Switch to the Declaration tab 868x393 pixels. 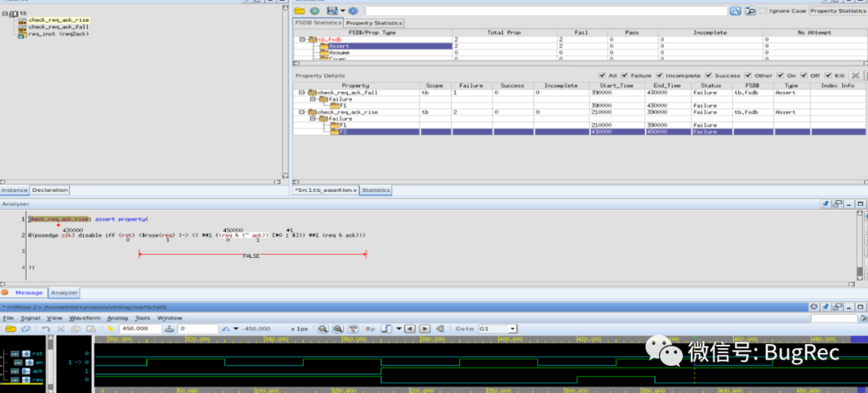50,190
